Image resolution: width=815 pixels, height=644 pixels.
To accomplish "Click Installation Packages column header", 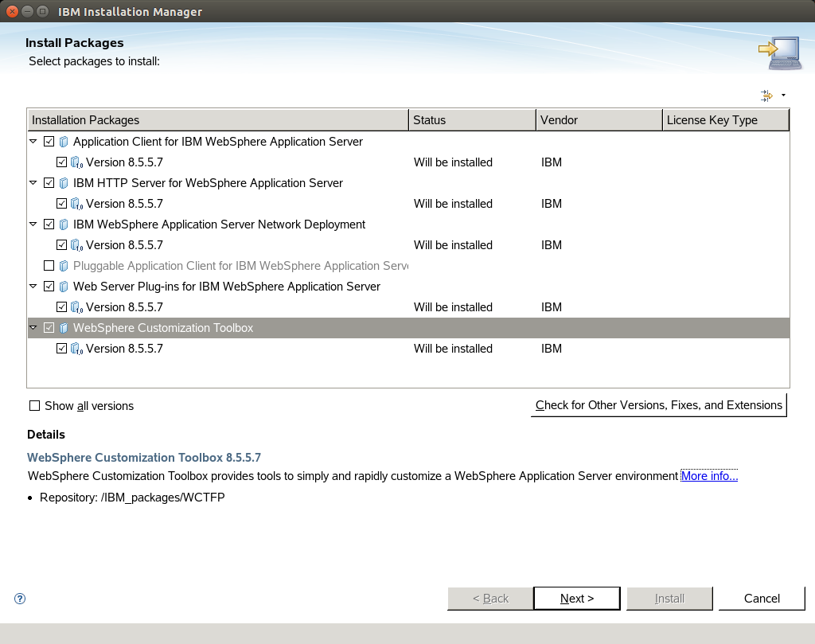I will [x=218, y=120].
